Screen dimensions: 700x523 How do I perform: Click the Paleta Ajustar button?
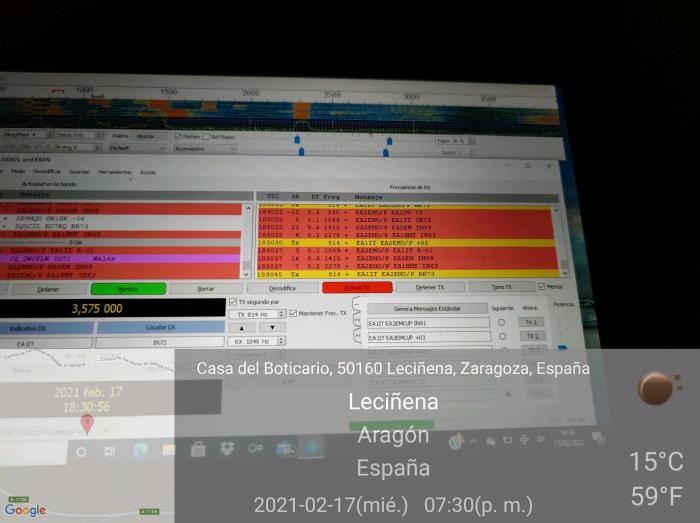(x=146, y=136)
